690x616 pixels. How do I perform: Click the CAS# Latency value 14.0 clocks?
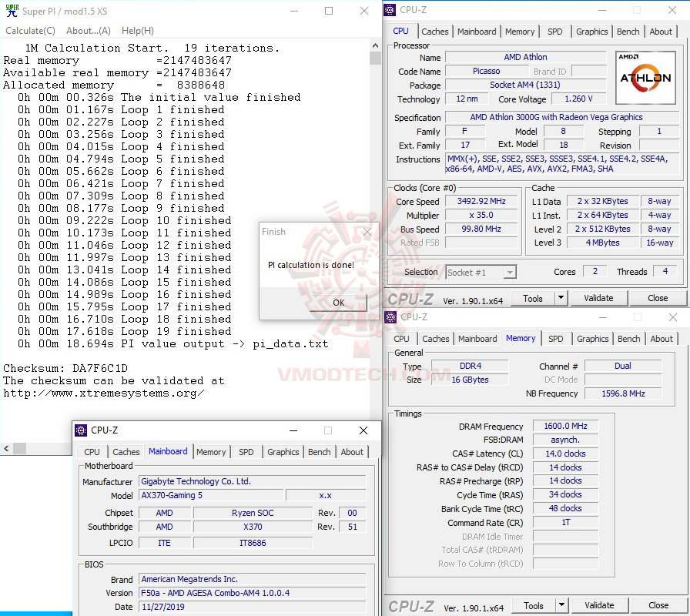[x=565, y=454]
